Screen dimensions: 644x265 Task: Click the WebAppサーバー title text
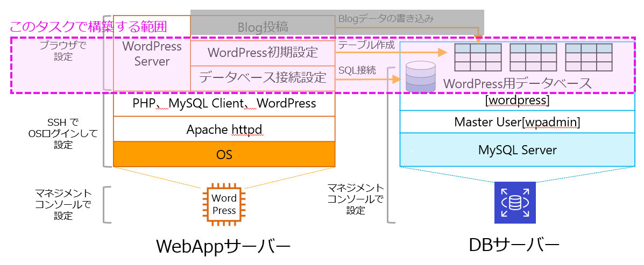click(x=223, y=246)
